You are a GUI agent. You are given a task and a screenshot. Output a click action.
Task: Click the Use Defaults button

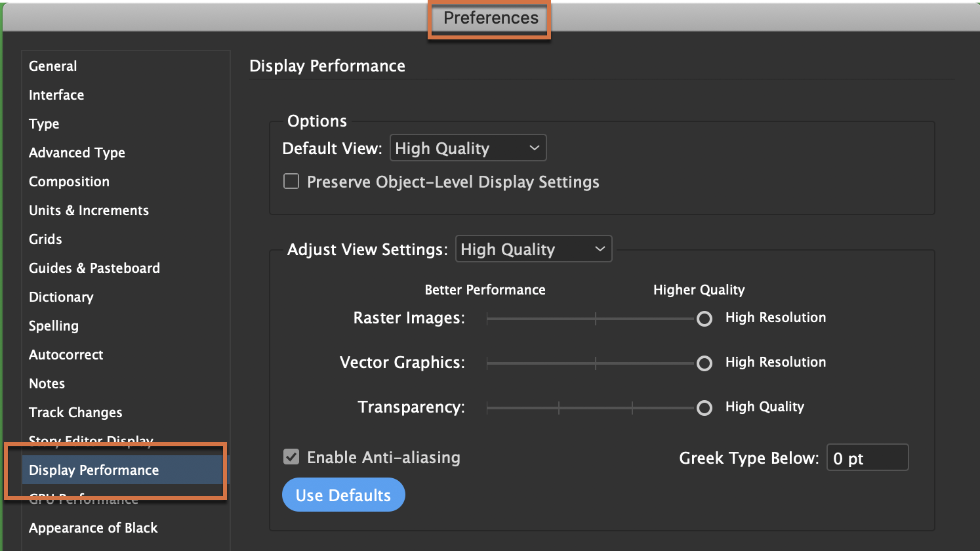tap(343, 495)
